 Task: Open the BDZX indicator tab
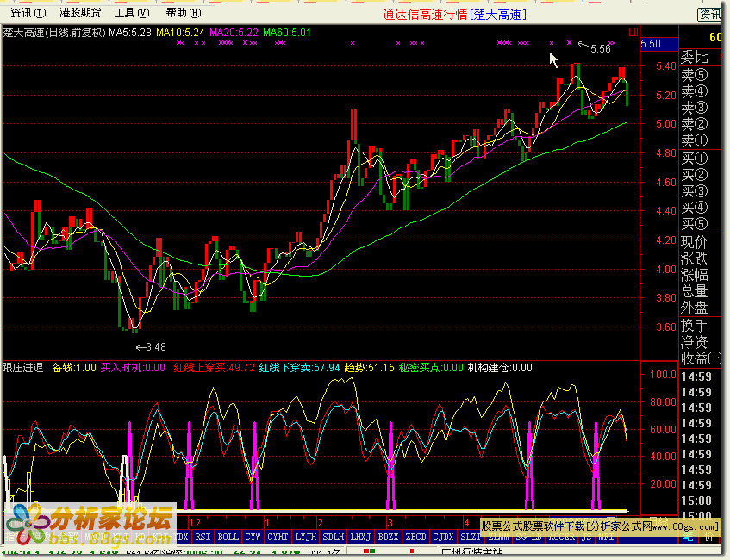tap(389, 537)
